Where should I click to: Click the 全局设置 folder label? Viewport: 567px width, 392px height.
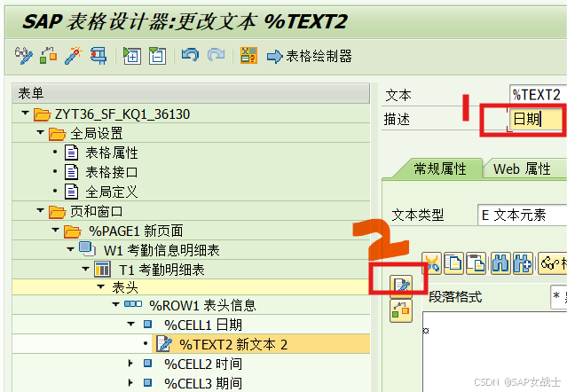point(97,133)
